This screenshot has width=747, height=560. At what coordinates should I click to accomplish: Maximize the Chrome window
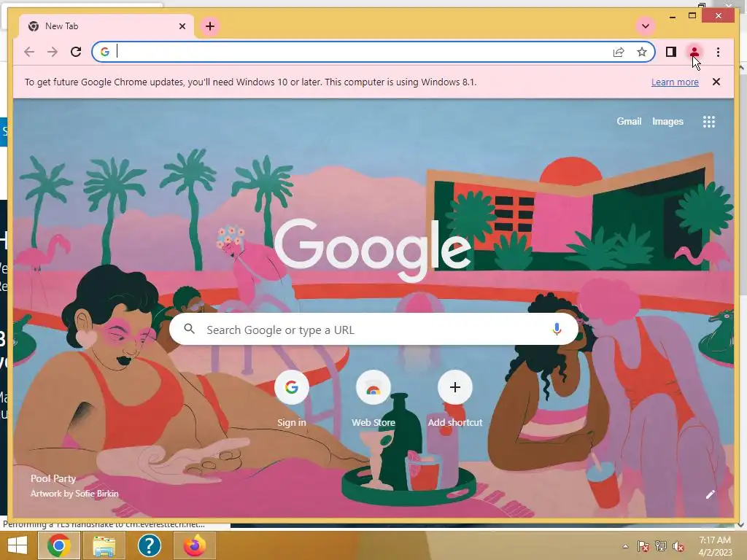pyautogui.click(x=692, y=16)
